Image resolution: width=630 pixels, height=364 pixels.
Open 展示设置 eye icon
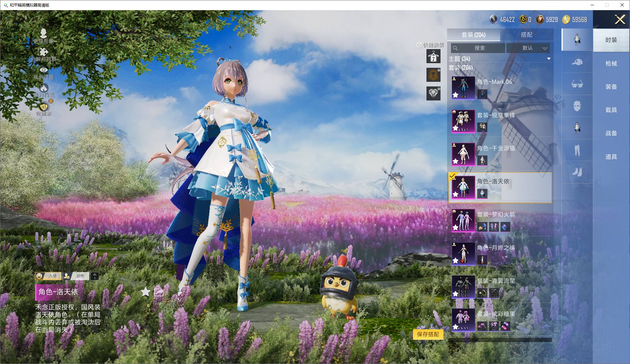pyautogui.click(x=44, y=70)
